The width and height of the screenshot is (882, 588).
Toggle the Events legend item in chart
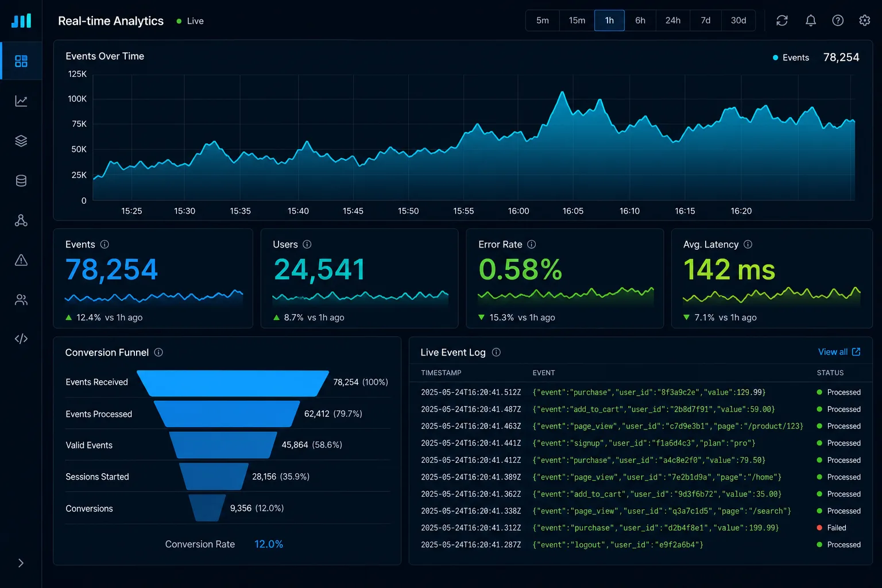pos(791,57)
